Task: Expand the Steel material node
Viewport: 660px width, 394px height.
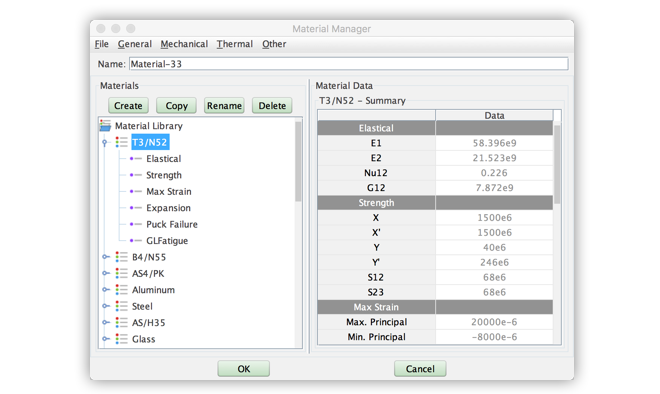Action: [106, 306]
